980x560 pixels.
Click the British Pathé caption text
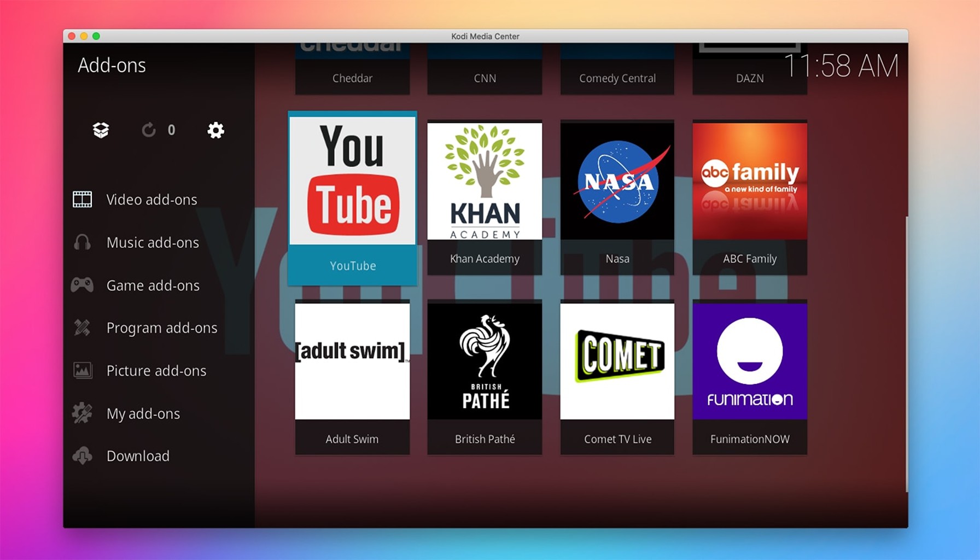tap(485, 439)
